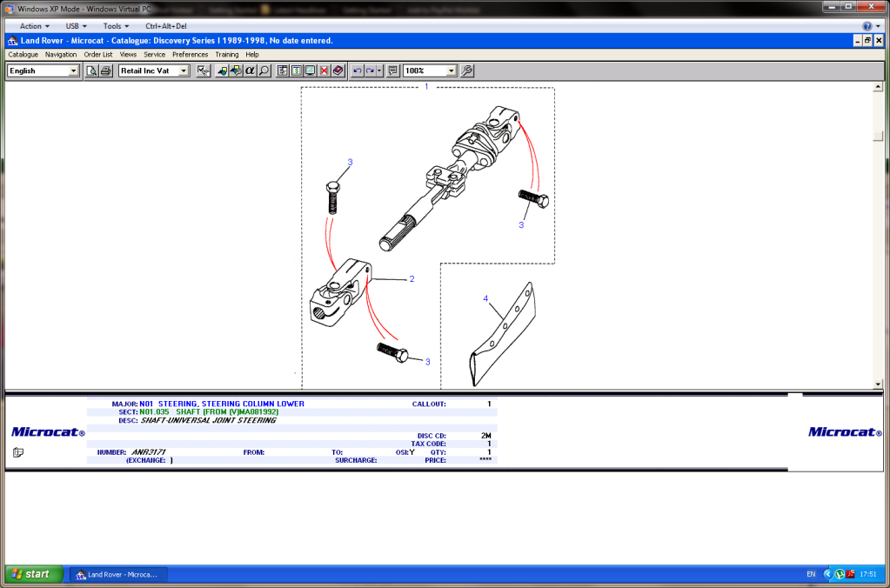
Task: Open the Order List menu
Action: tap(98, 55)
